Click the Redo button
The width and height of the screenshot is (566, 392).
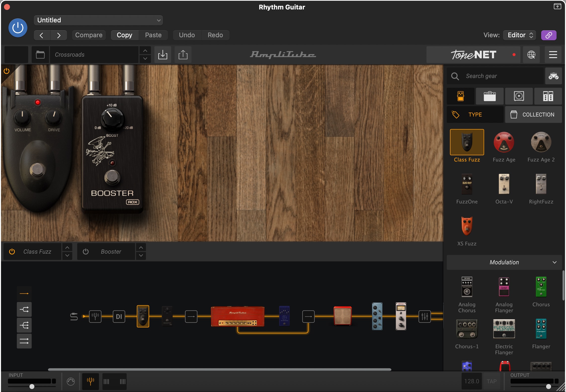(215, 35)
